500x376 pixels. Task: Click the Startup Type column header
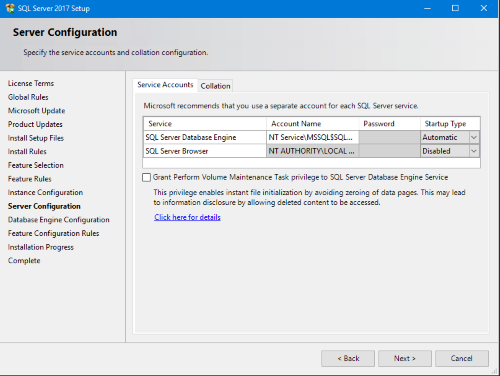[450, 124]
